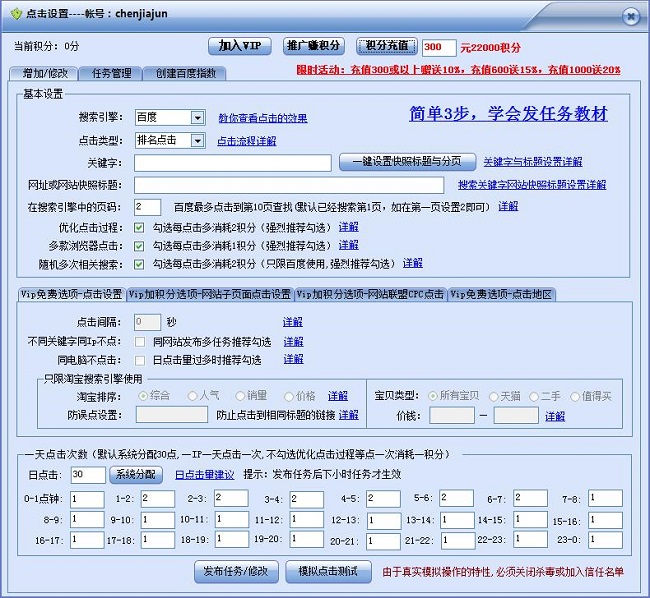650x598 pixels.
Task: Select the Vip加积分选项-网站子页面点击设置 tab
Action: pyautogui.click(x=210, y=294)
